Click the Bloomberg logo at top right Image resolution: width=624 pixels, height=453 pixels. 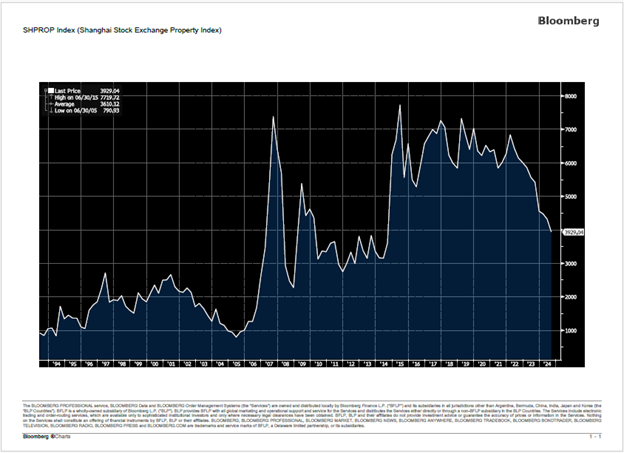coord(570,20)
